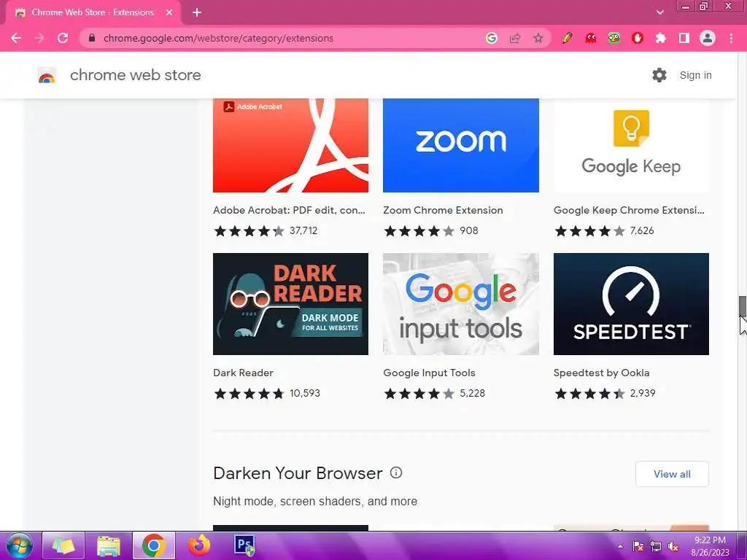This screenshot has height=560, width=747.
Task: Click Dark Reader 10,593 ratings count
Action: [x=305, y=393]
